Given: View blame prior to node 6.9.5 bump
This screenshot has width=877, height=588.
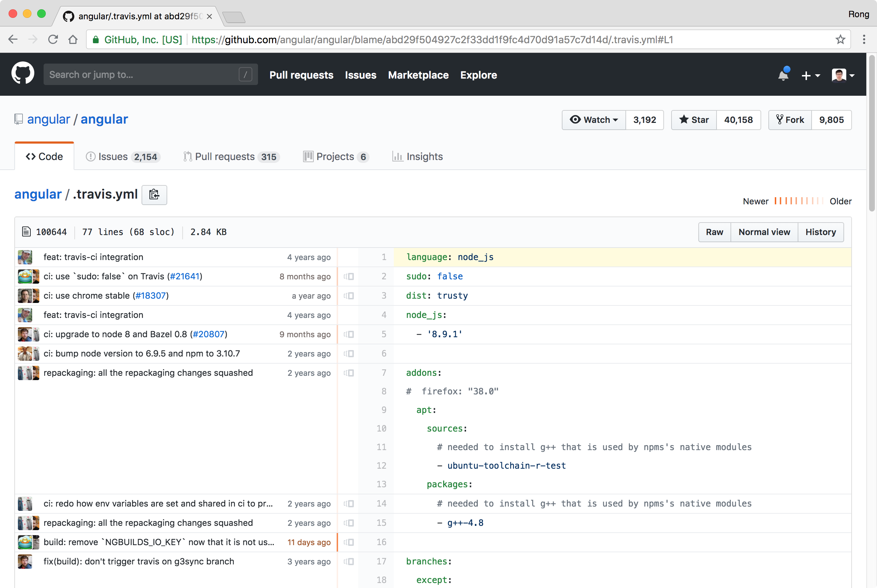Looking at the screenshot, I should (x=349, y=354).
